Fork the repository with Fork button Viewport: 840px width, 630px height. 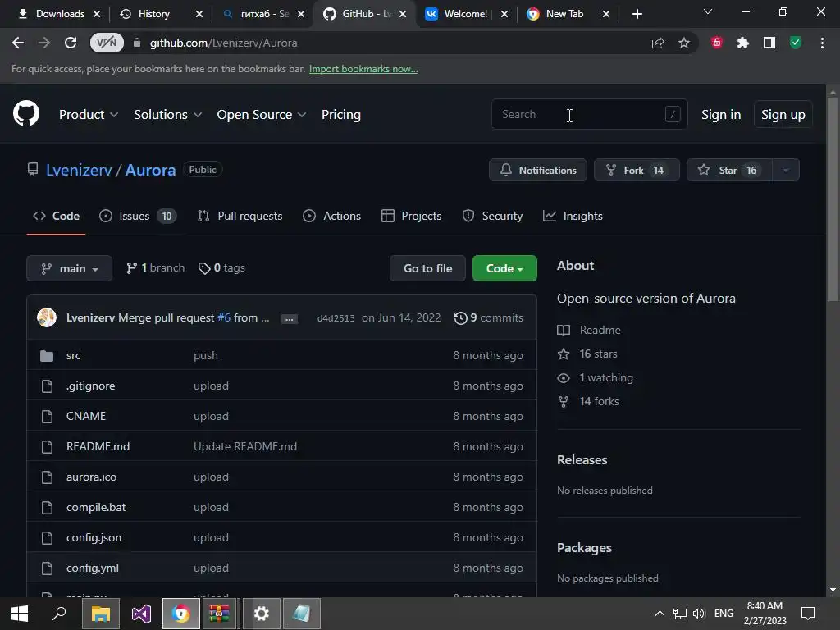pos(637,170)
